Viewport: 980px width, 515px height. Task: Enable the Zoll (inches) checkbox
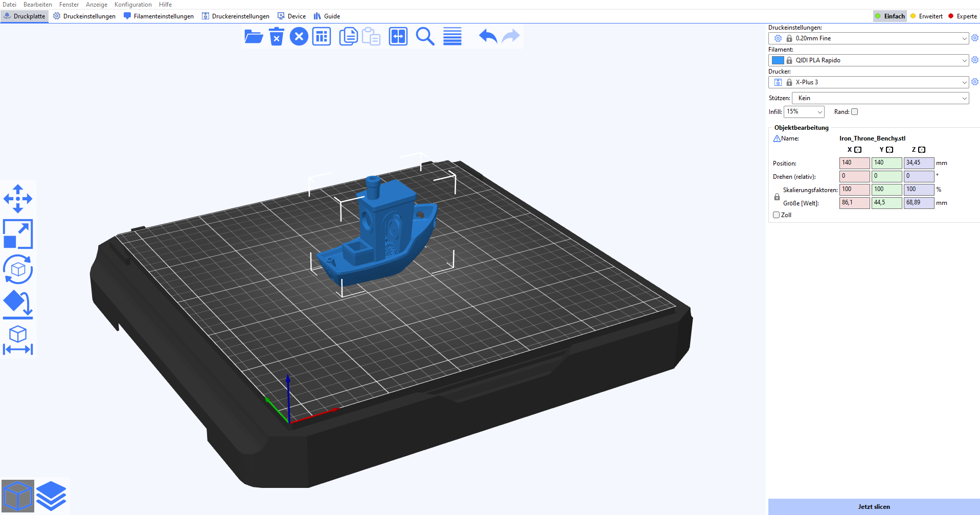click(776, 215)
